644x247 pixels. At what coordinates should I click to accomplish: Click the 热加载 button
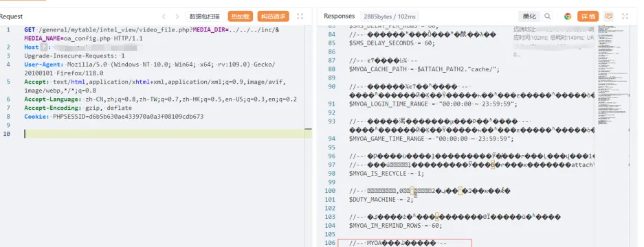point(241,16)
